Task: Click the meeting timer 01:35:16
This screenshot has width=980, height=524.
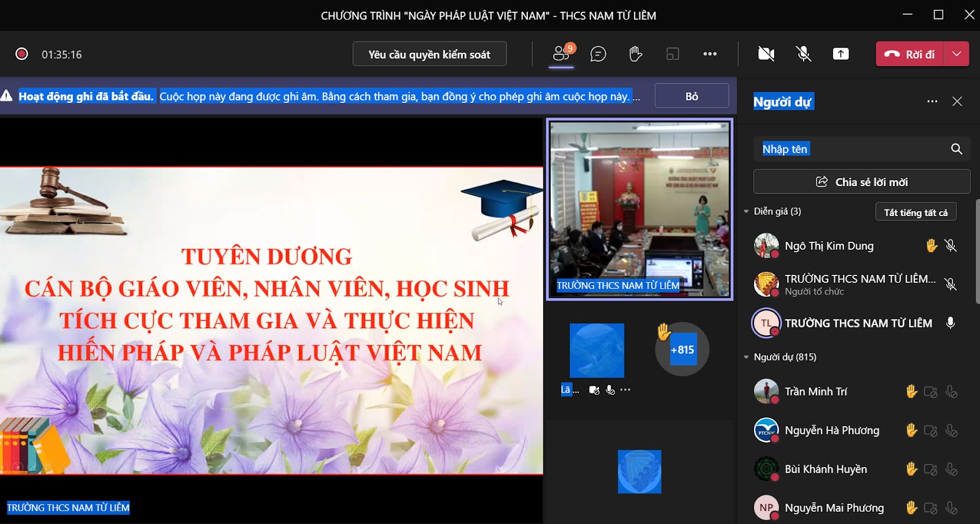Action: click(x=62, y=54)
